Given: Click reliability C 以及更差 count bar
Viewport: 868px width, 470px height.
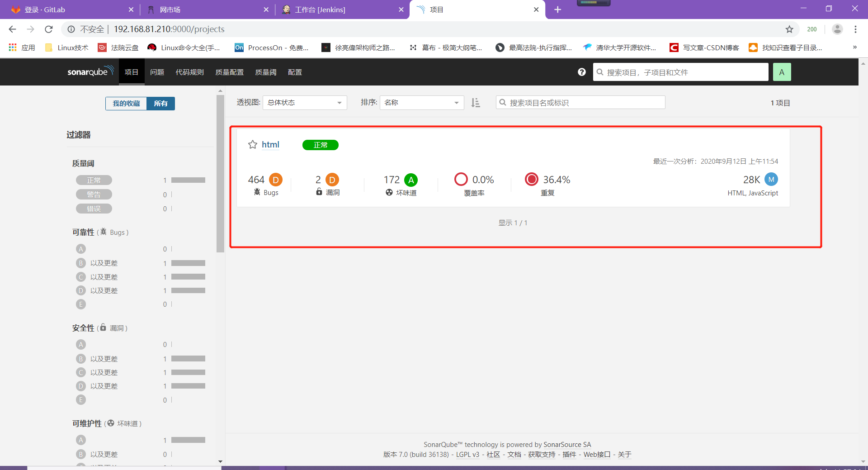Looking at the screenshot, I should click(x=188, y=276).
